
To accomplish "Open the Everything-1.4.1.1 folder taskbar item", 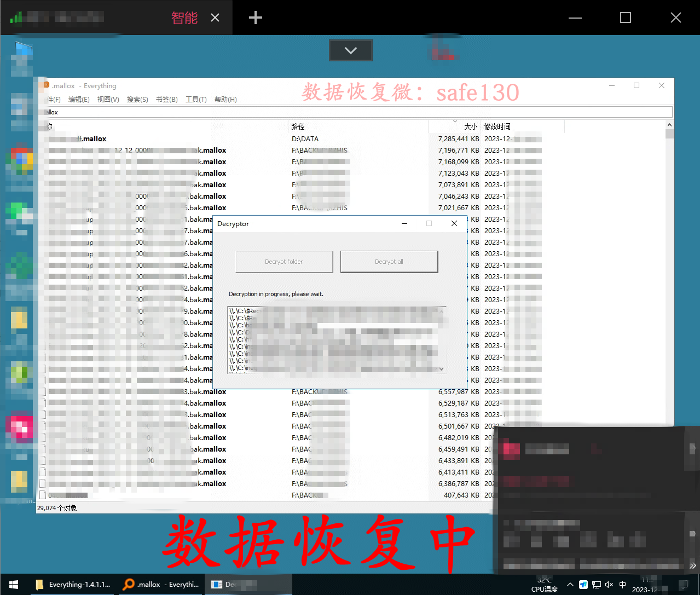I will [73, 585].
